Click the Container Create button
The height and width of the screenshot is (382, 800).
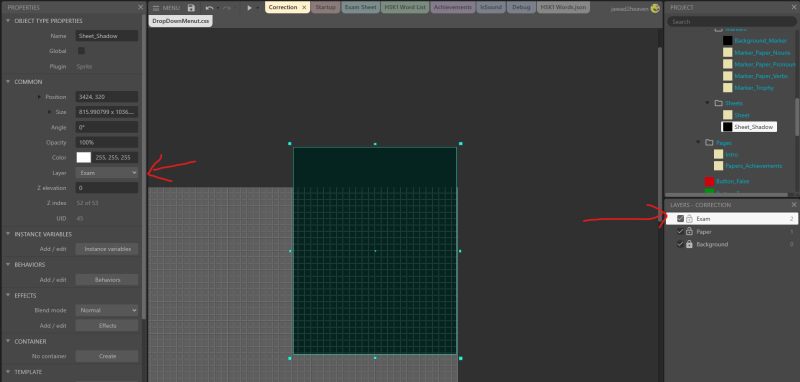click(x=107, y=356)
